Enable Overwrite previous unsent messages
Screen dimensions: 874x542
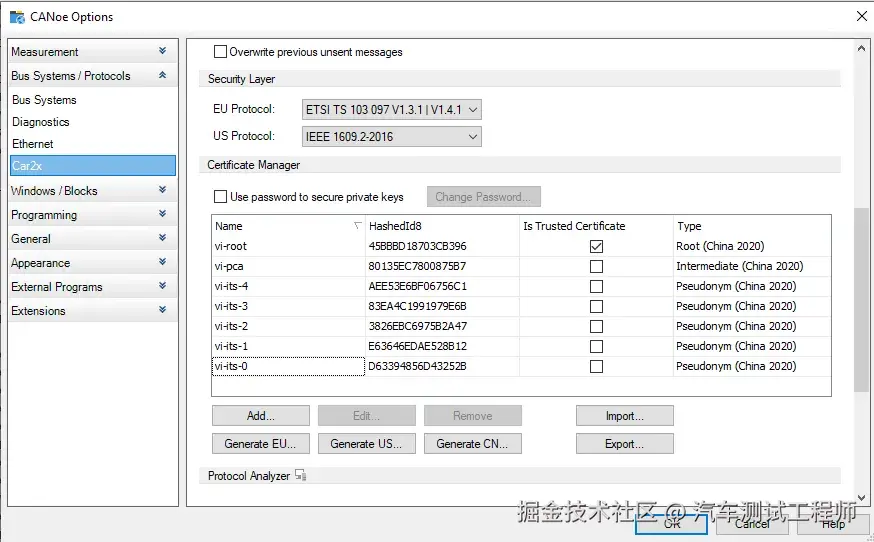click(x=220, y=52)
